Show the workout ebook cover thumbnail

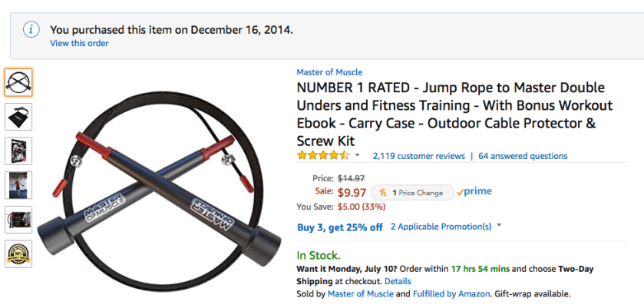(x=18, y=151)
